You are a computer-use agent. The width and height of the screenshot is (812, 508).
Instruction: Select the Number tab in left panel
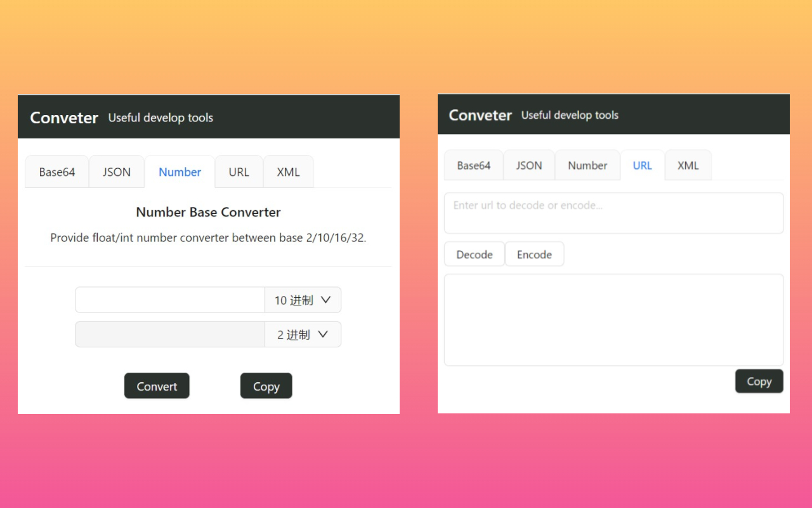[180, 172]
